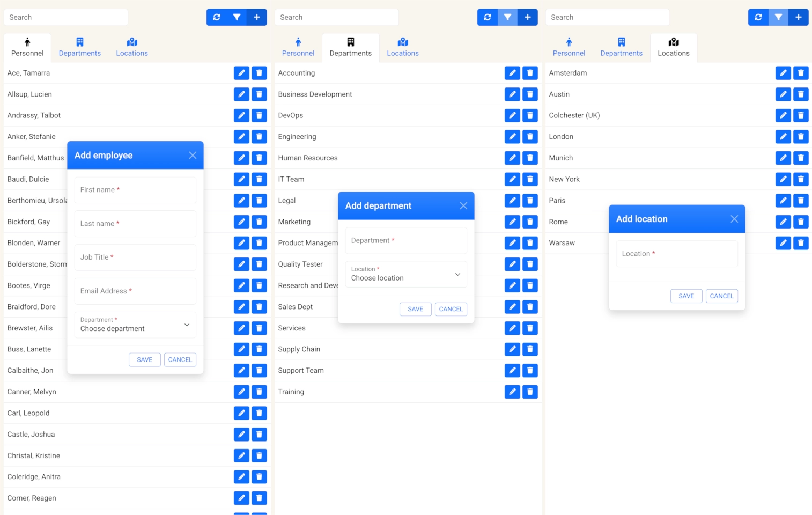
Task: Cancel the Add employee dialog
Action: (180, 359)
